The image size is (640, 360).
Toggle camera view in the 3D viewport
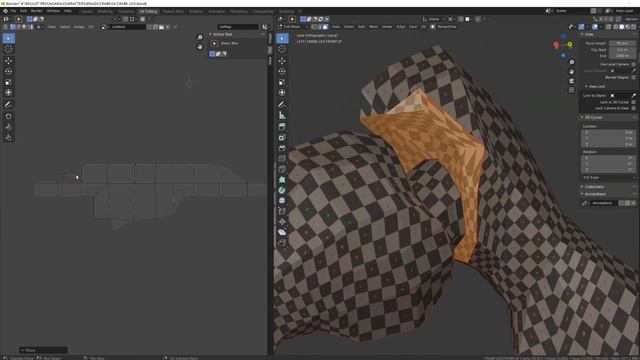coord(572,81)
